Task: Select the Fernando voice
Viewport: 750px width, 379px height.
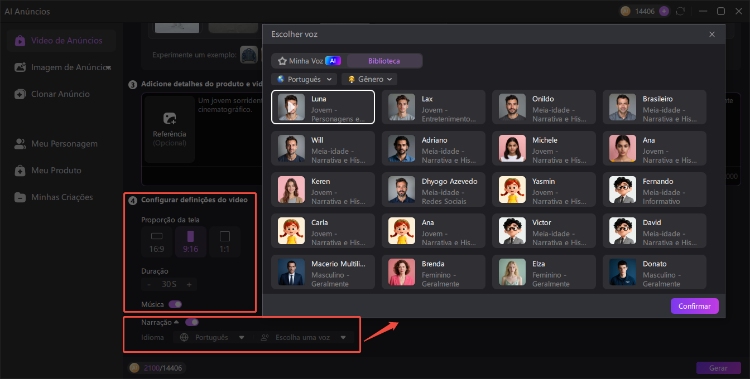Action: click(x=654, y=190)
